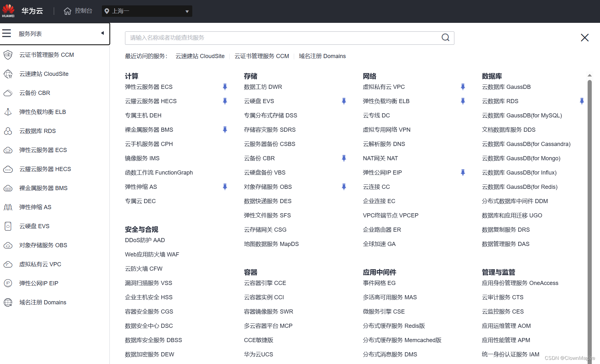Unpin 虚拟私有云 VPC in the 网络 list
The image size is (600, 364).
[463, 87]
